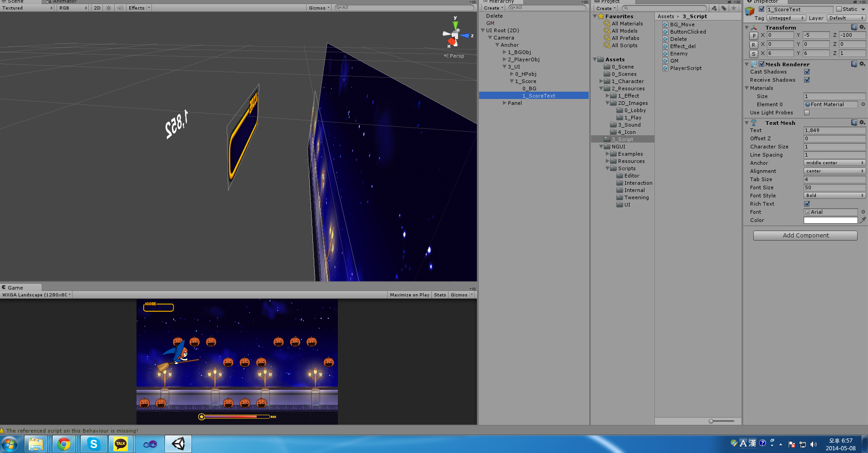This screenshot has width=868, height=453.
Task: Toggle scene lighting sun icon
Action: [108, 8]
